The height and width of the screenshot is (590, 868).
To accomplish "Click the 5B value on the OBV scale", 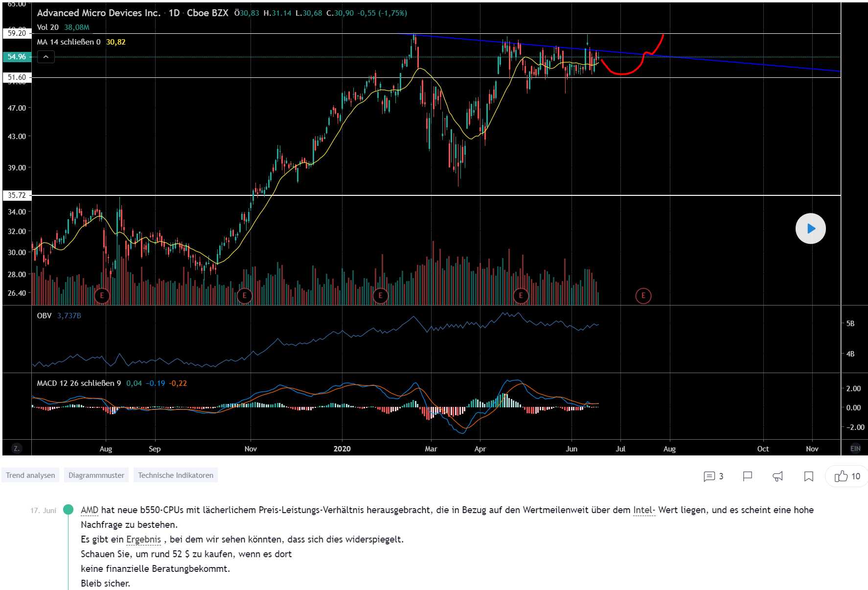I will (x=850, y=324).
